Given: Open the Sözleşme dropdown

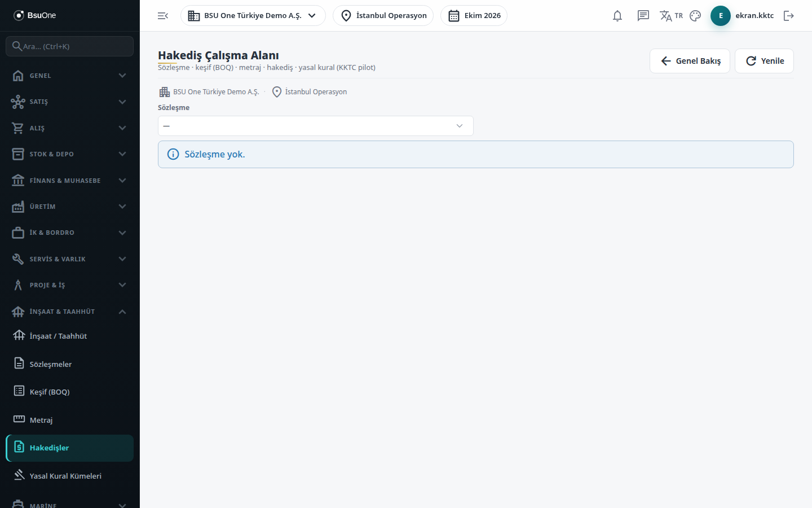Looking at the screenshot, I should coord(316,126).
